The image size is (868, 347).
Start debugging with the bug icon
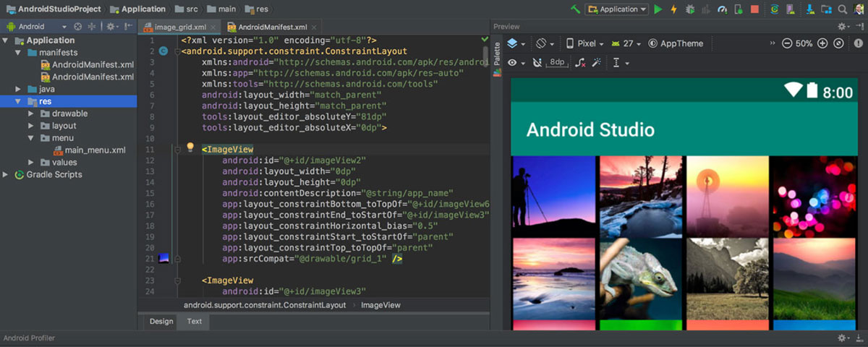pos(690,9)
